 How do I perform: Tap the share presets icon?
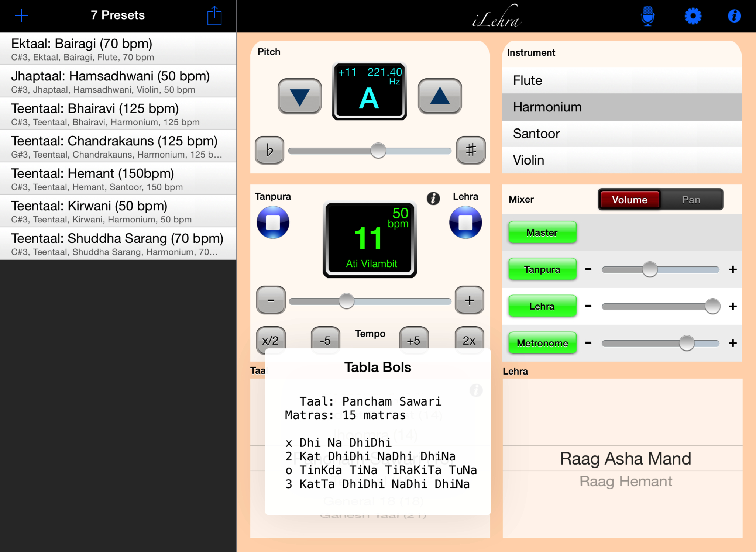214,16
